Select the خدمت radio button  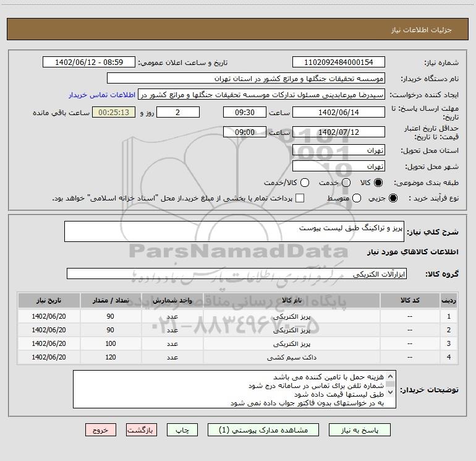[346, 183]
